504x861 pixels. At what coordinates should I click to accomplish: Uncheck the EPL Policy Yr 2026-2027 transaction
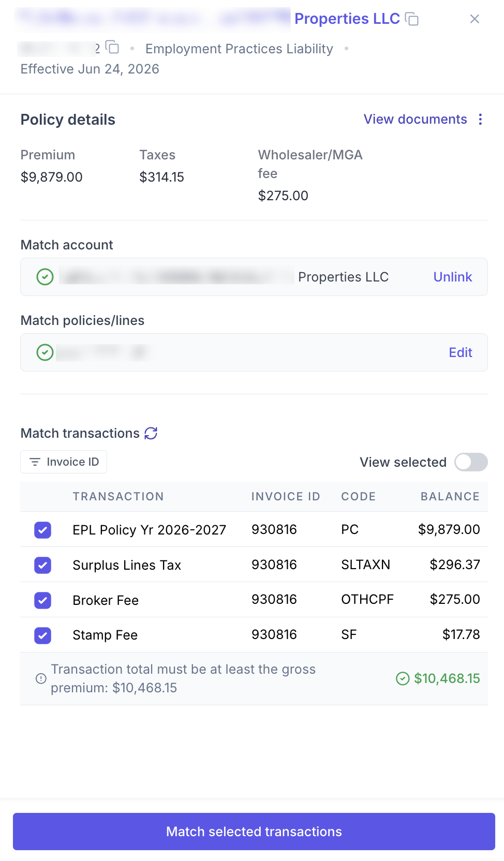click(x=43, y=530)
